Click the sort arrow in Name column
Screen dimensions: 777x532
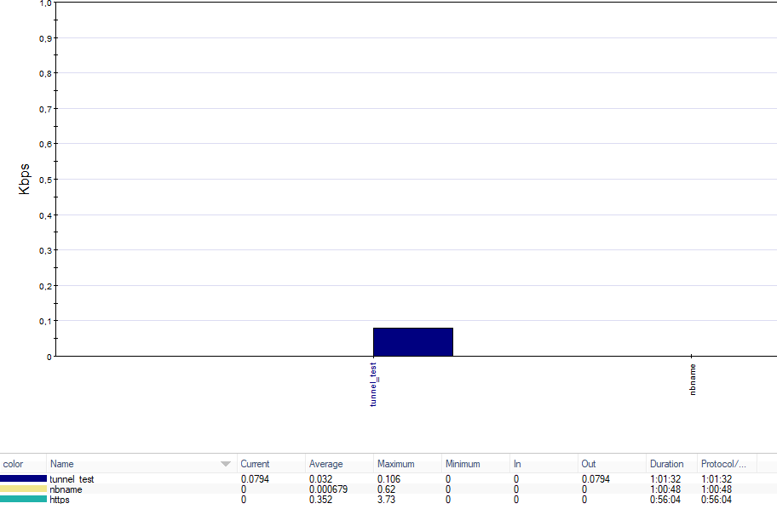pyautogui.click(x=226, y=464)
